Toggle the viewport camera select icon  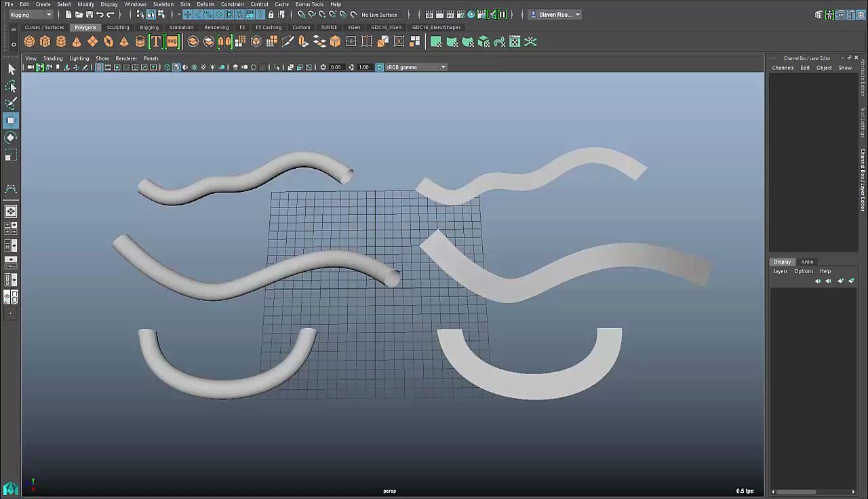point(31,67)
